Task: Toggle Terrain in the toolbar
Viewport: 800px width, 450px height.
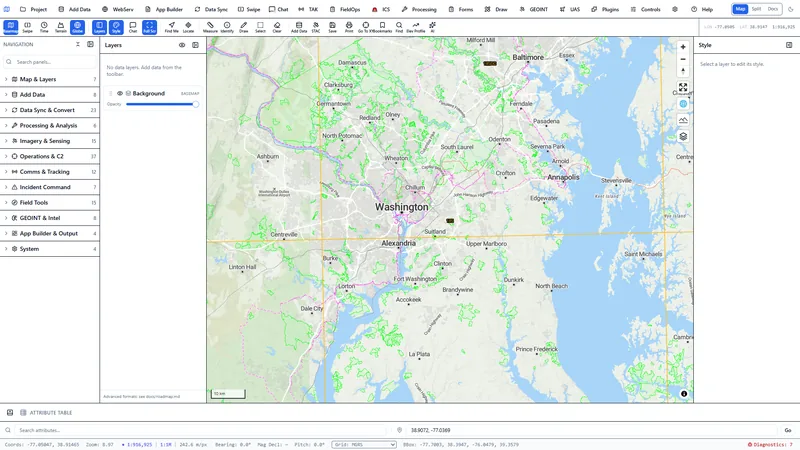Action: point(61,27)
